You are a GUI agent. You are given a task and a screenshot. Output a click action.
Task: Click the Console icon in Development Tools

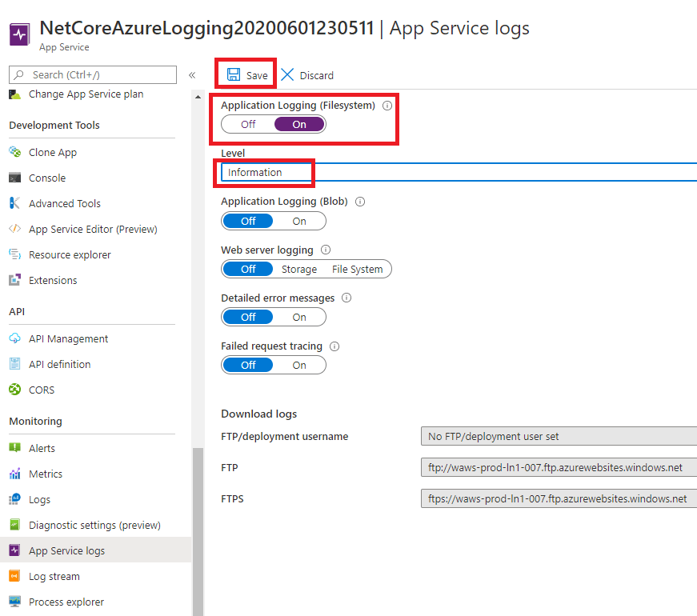coord(15,178)
